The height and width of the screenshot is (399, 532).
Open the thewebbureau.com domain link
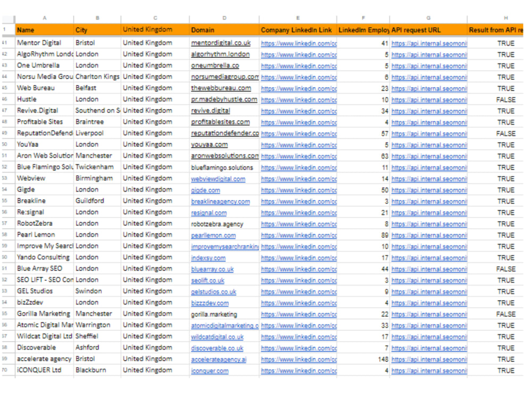tap(221, 88)
